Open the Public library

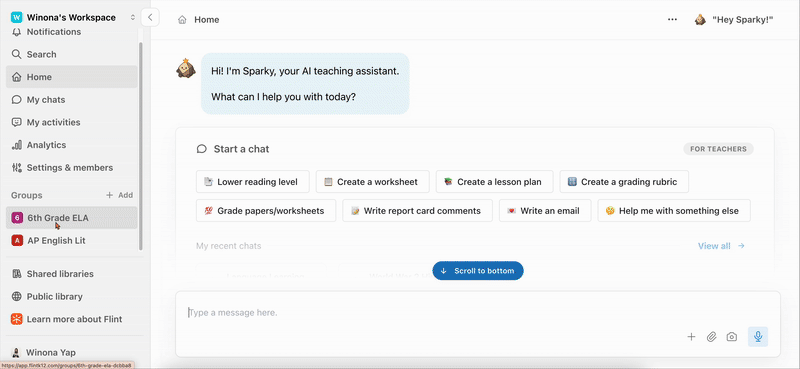click(x=71, y=297)
